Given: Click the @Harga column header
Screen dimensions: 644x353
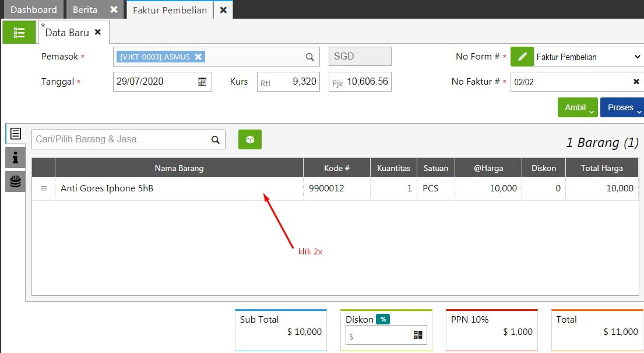Looking at the screenshot, I should pos(488,168).
